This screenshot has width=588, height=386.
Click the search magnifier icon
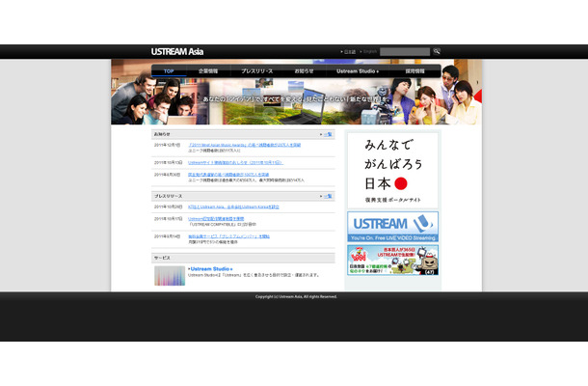pos(437,51)
